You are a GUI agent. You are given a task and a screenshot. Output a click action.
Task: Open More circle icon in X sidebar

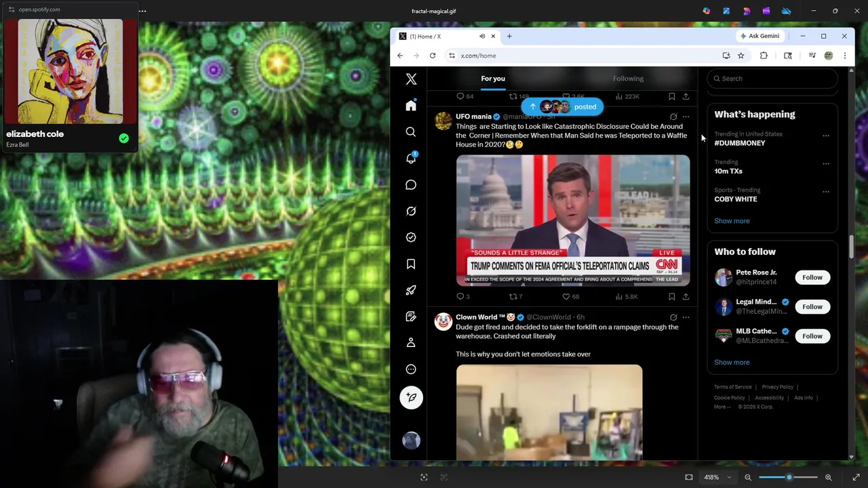coord(411,369)
